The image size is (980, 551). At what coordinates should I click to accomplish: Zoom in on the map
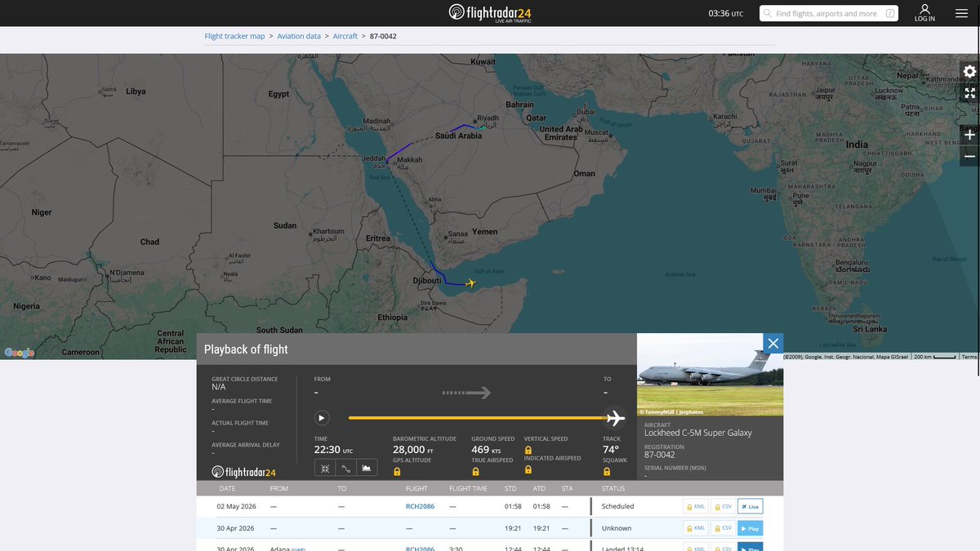[969, 135]
